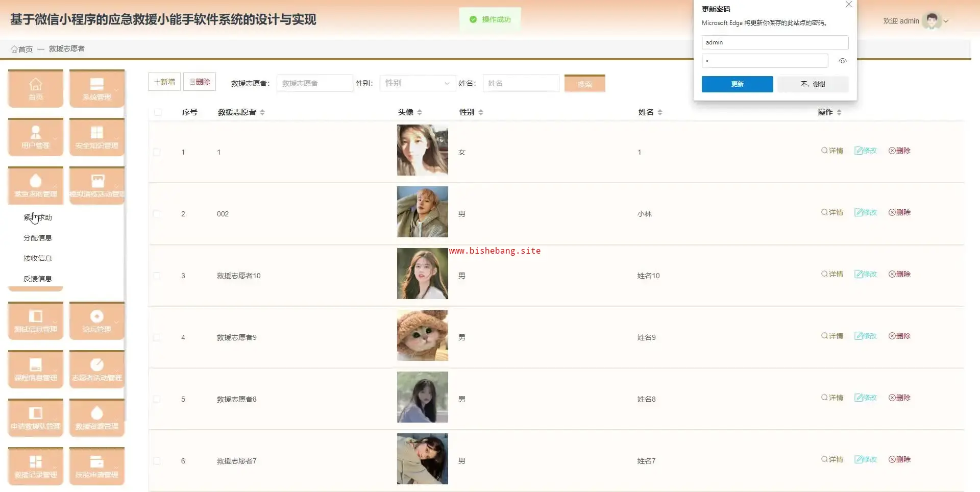Click 不, 谢谢 in Edge password popup

813,84
